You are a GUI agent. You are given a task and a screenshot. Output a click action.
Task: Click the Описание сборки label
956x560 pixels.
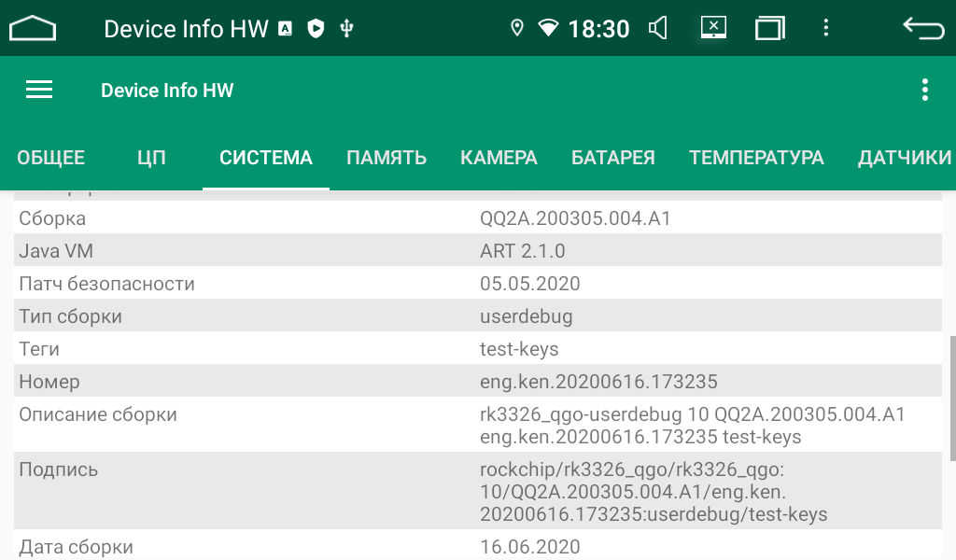point(98,414)
